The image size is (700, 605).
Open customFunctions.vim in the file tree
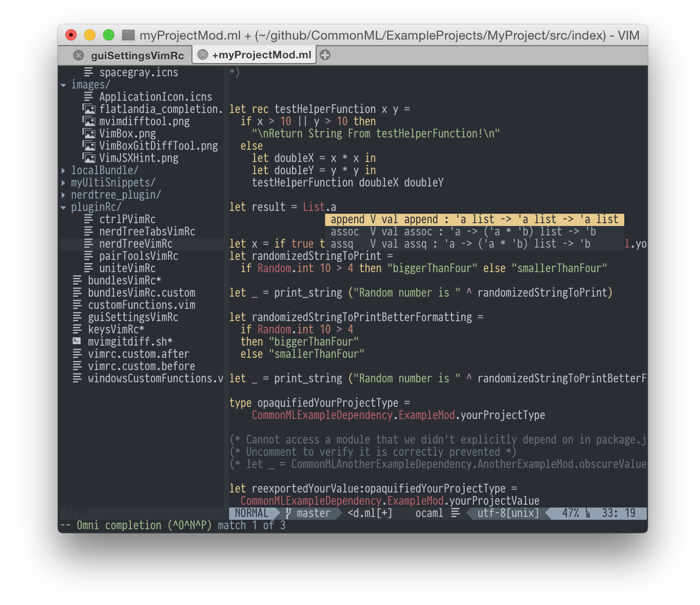[x=142, y=305]
